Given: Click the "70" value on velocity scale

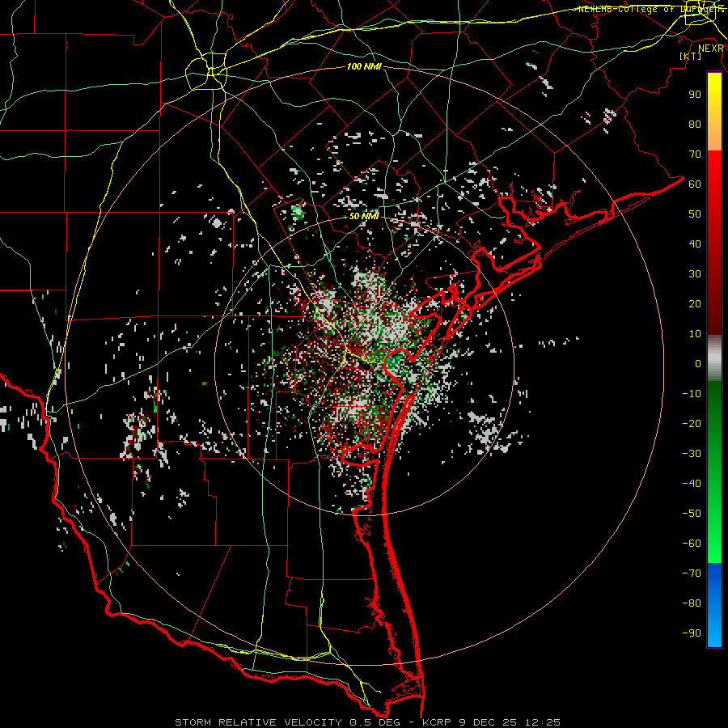Looking at the screenshot, I should (695, 154).
